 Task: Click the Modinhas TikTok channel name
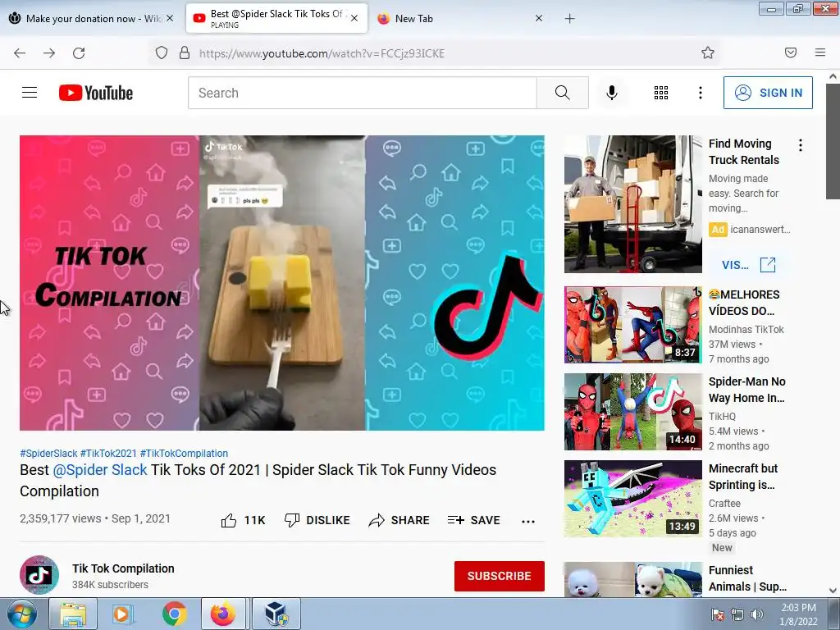(x=746, y=330)
